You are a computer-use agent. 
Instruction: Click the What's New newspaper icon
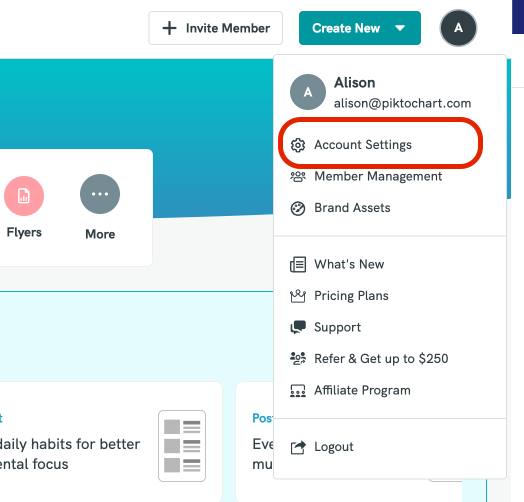tap(297, 265)
